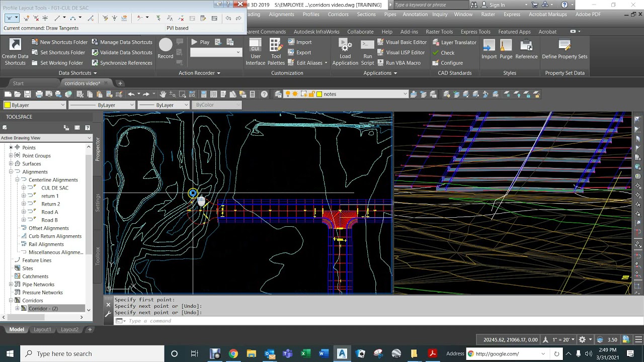The height and width of the screenshot is (362, 644).
Task: Select Corridor - (2) tree item
Action: pos(43,309)
